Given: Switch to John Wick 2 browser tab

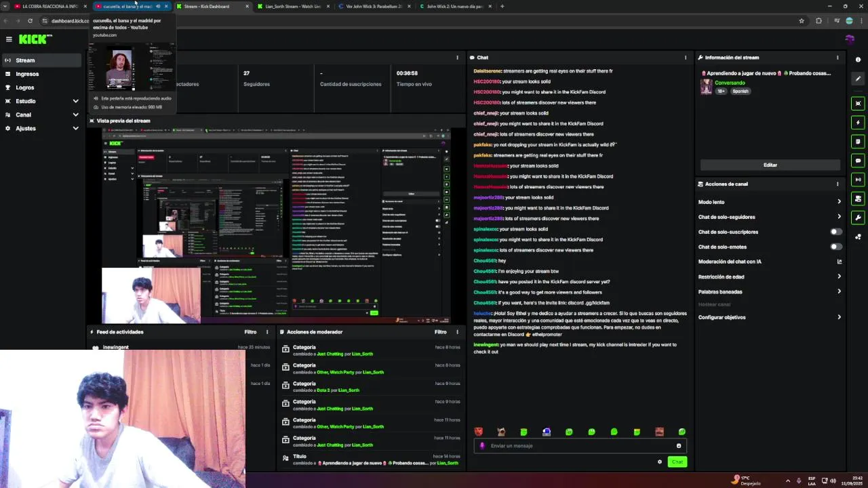Looking at the screenshot, I should coord(454,6).
